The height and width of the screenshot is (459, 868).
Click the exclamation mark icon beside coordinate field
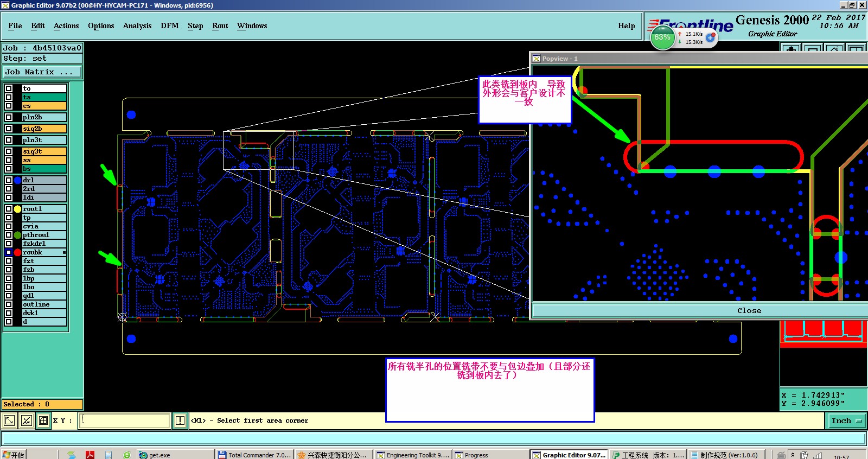[180, 420]
